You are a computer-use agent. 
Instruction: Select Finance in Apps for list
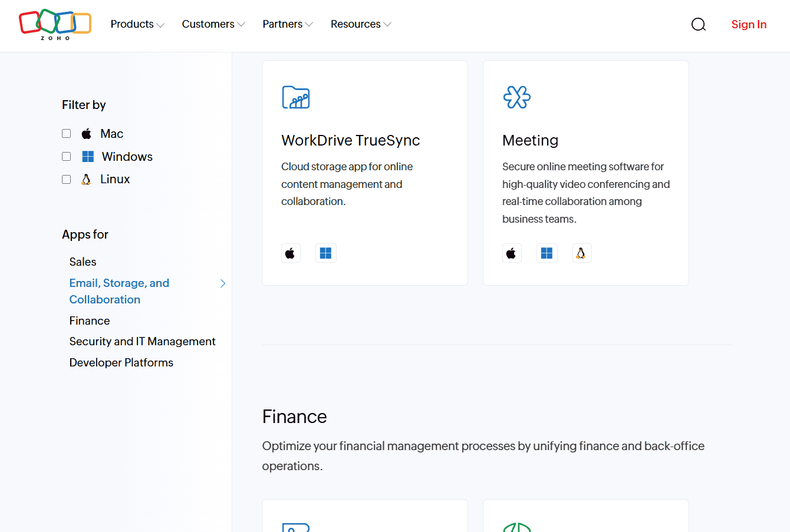point(90,320)
